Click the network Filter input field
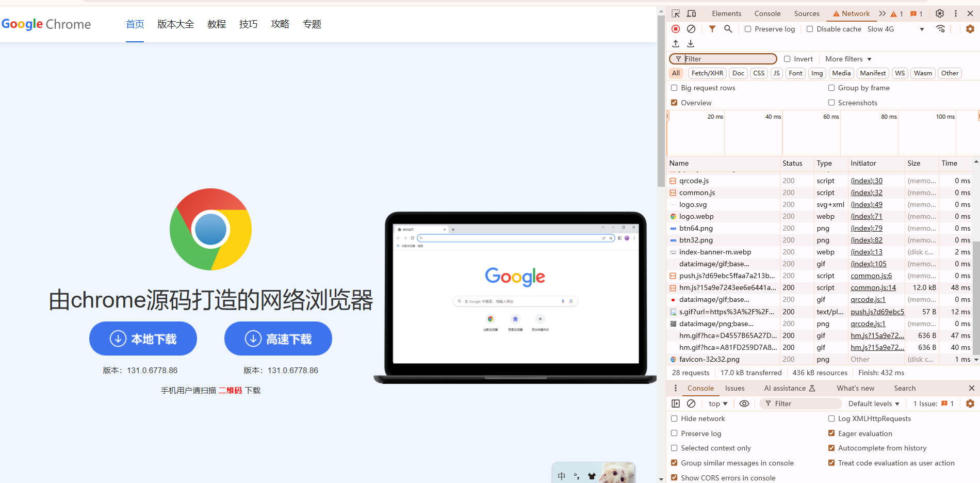The image size is (980, 483). pyautogui.click(x=723, y=59)
